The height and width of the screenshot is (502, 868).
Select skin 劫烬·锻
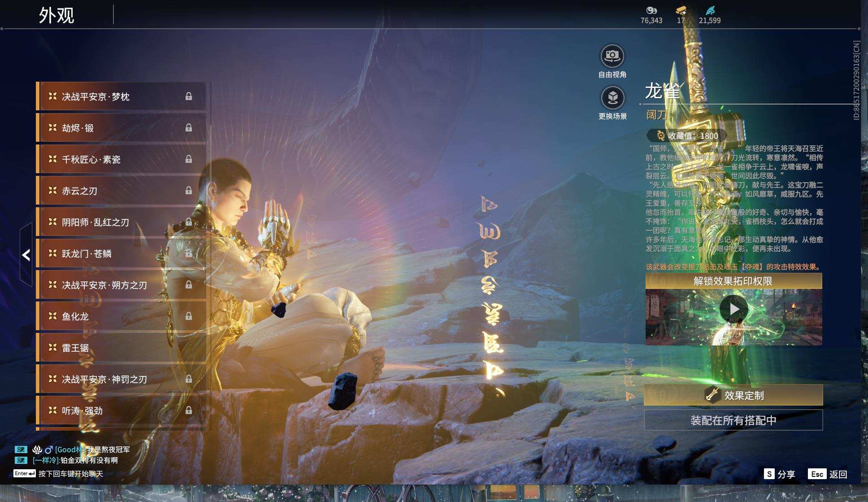pos(121,128)
